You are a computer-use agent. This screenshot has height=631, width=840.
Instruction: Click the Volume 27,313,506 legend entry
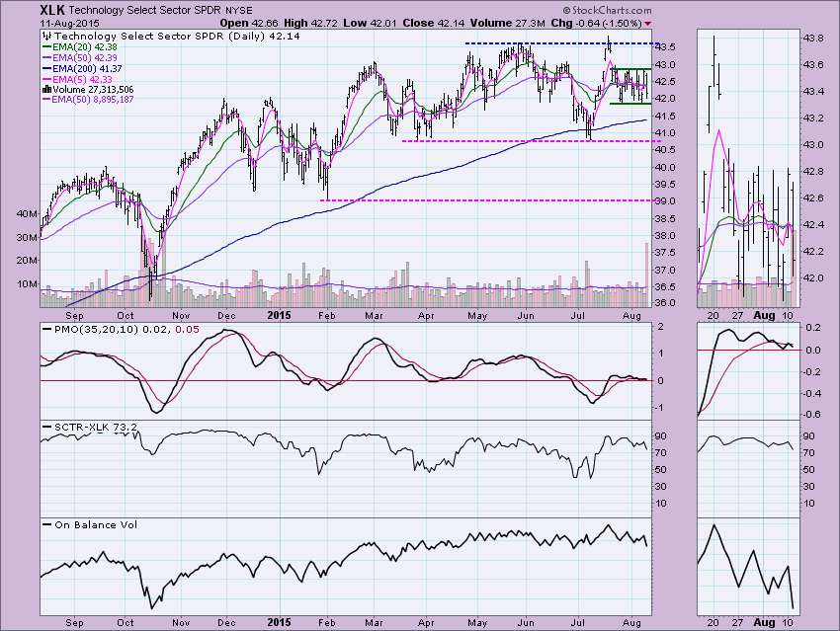pos(93,90)
